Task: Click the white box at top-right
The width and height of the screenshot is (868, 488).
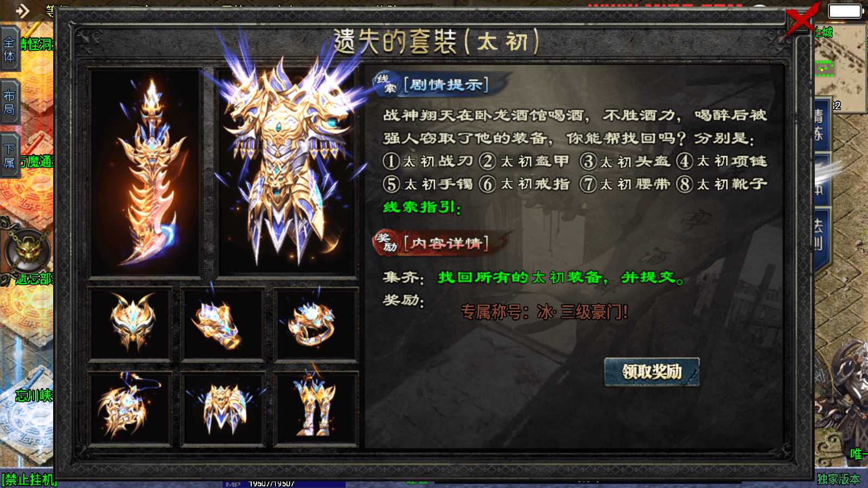Action: [845, 11]
